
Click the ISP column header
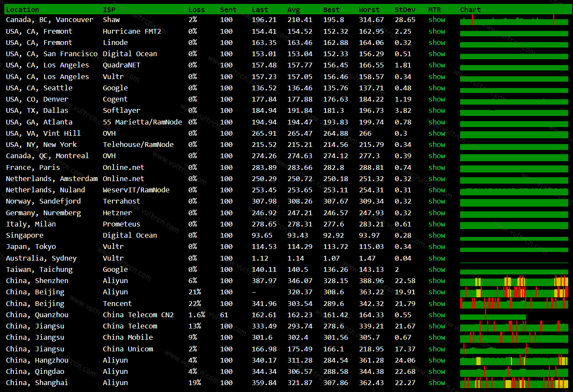[109, 10]
